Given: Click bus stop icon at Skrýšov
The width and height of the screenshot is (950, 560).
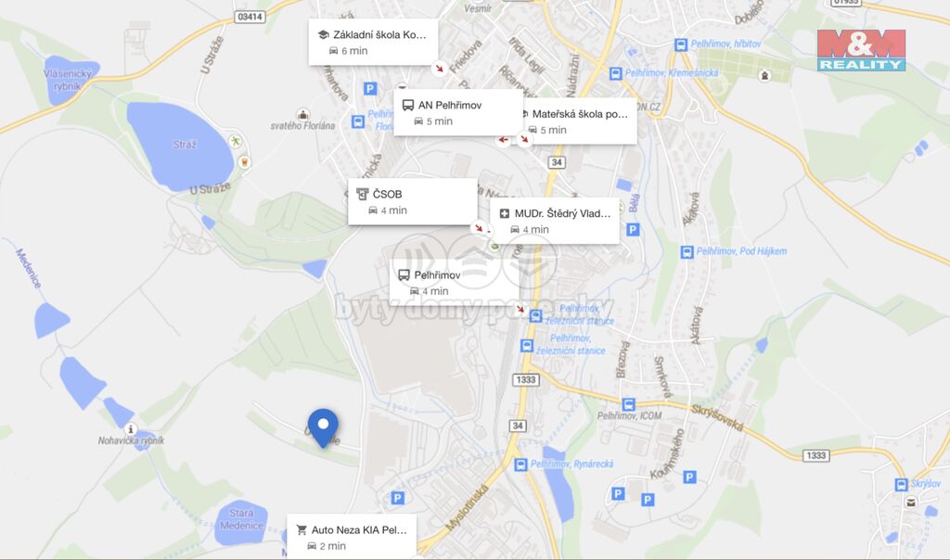Looking at the screenshot, I should coord(901,484).
